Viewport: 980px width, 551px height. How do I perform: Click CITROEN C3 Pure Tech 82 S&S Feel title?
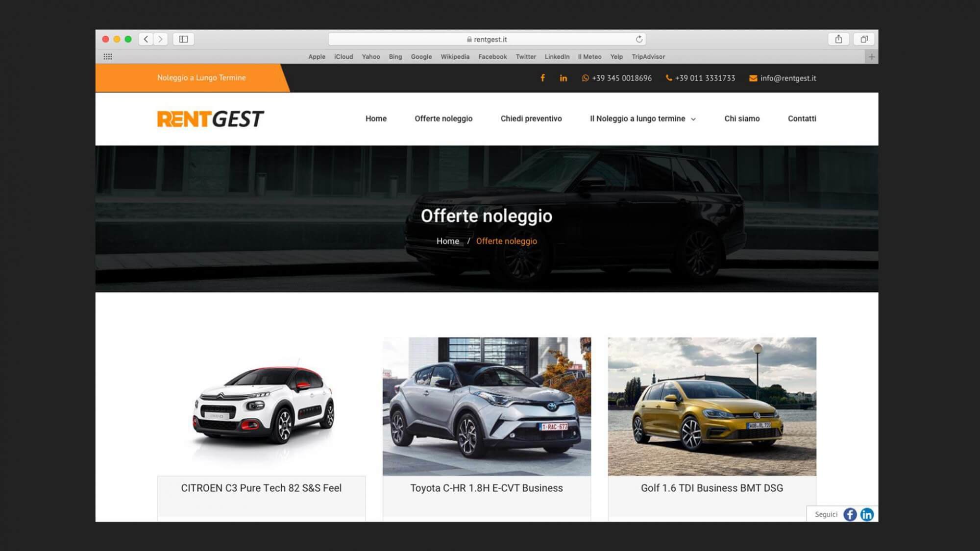(x=261, y=488)
